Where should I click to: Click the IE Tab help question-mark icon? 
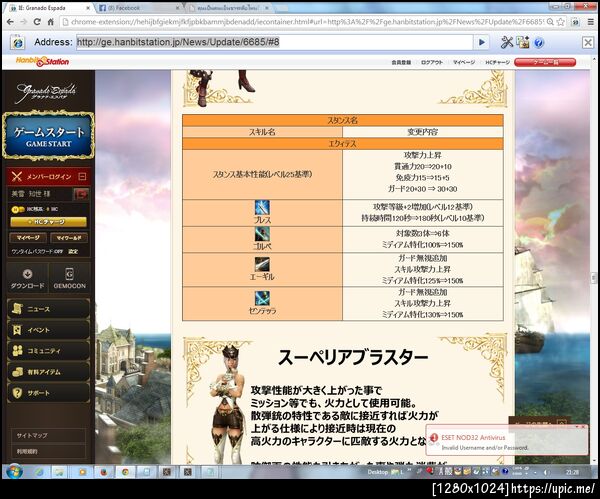coord(539,42)
